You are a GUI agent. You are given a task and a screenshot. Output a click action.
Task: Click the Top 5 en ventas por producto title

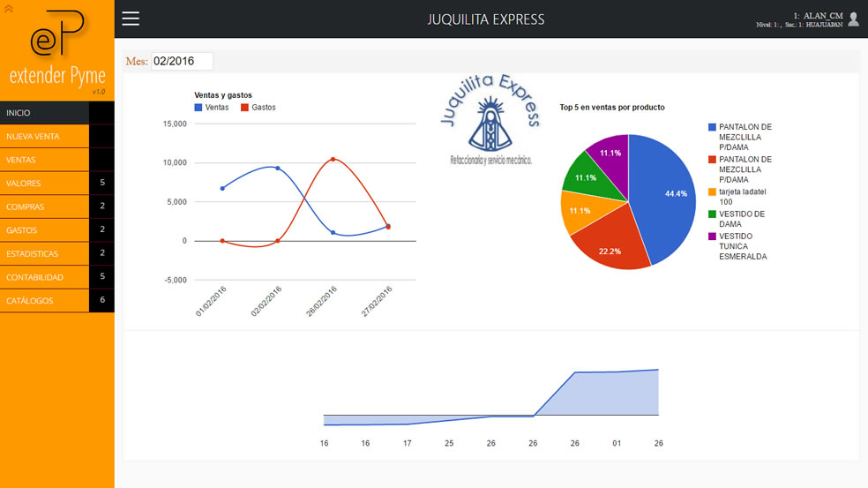tap(611, 108)
